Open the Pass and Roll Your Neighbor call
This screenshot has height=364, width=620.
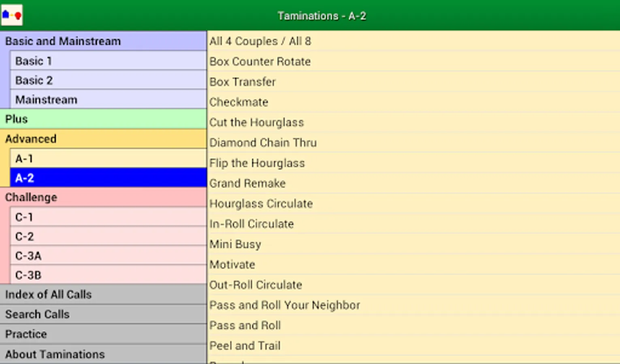(x=414, y=305)
